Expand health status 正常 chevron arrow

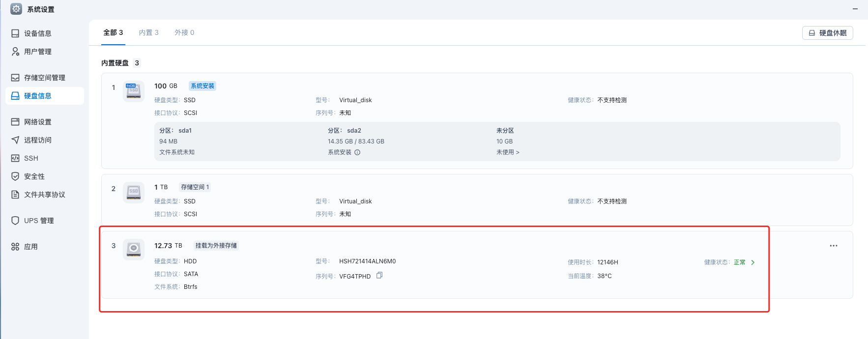coord(752,262)
